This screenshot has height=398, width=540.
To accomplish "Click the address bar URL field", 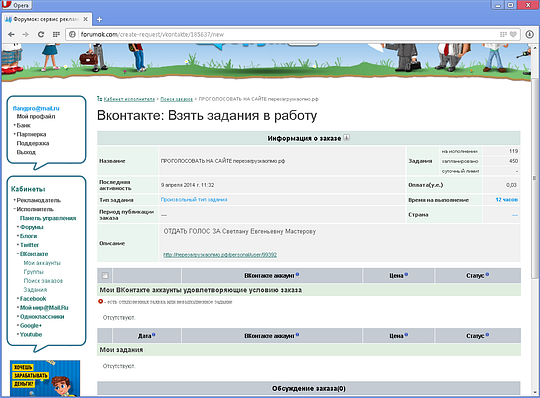I will click(289, 34).
